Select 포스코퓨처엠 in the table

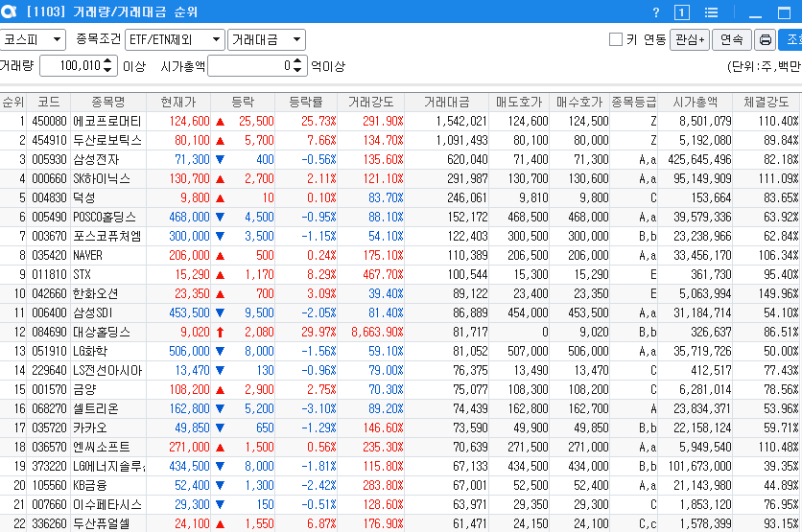click(106, 236)
